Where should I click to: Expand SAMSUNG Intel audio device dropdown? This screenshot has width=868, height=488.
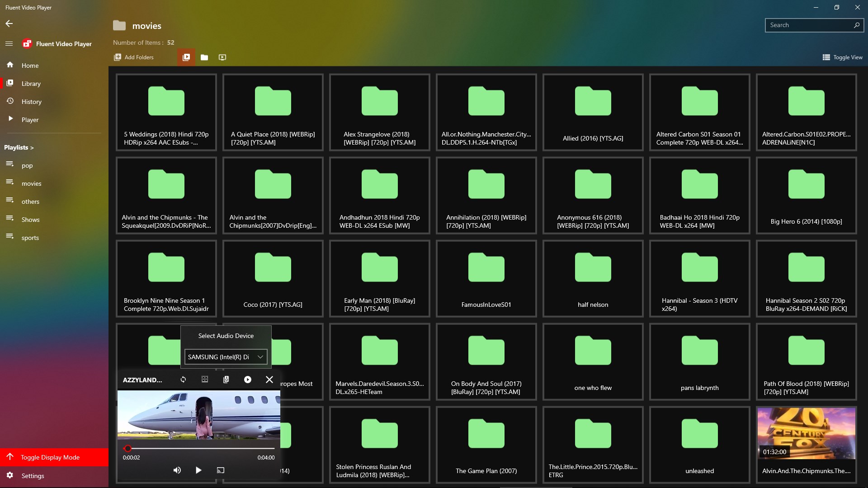260,357
